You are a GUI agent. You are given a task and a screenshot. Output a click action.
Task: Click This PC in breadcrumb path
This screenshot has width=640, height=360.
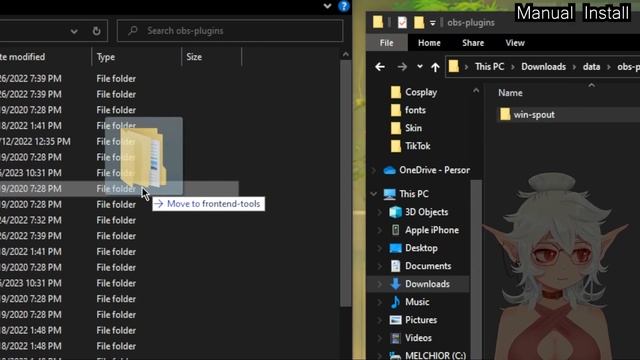pyautogui.click(x=489, y=67)
